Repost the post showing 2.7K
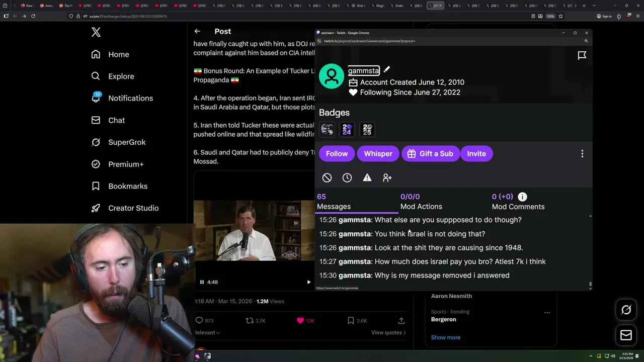Screen dimensions: 644x362 tap(250, 320)
